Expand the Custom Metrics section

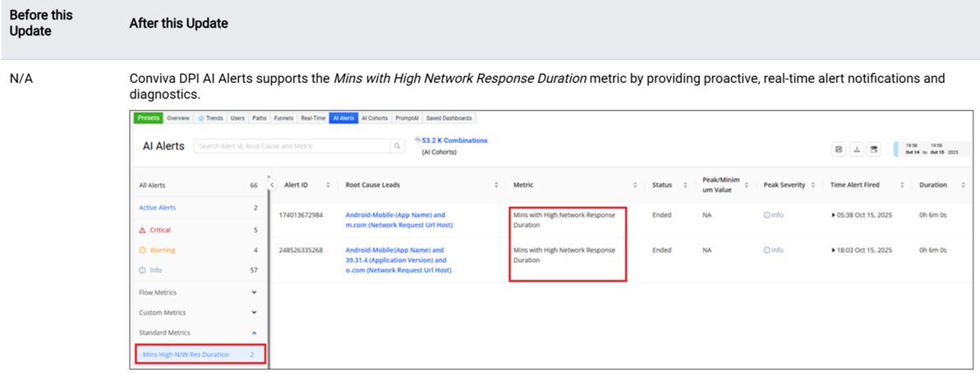[254, 313]
